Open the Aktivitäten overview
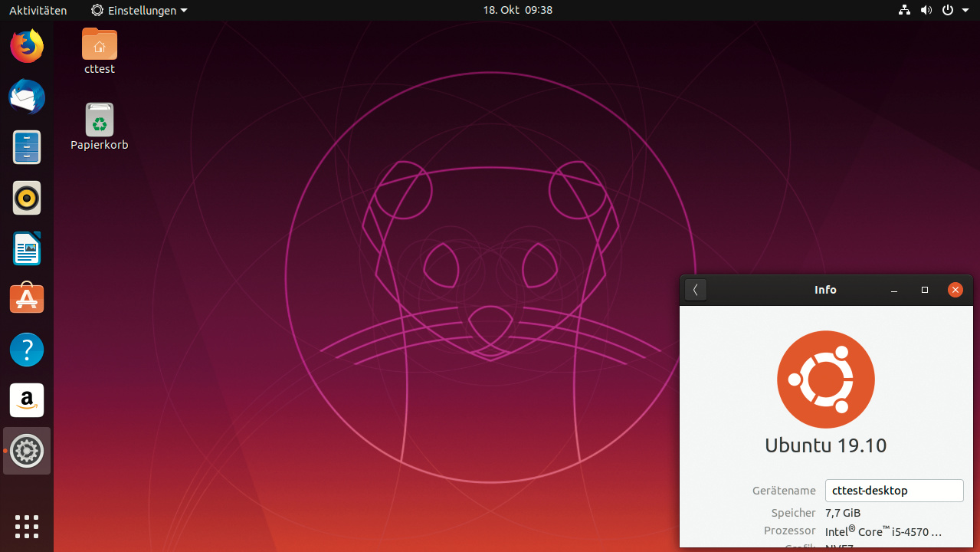The width and height of the screenshot is (980, 552). (x=38, y=10)
